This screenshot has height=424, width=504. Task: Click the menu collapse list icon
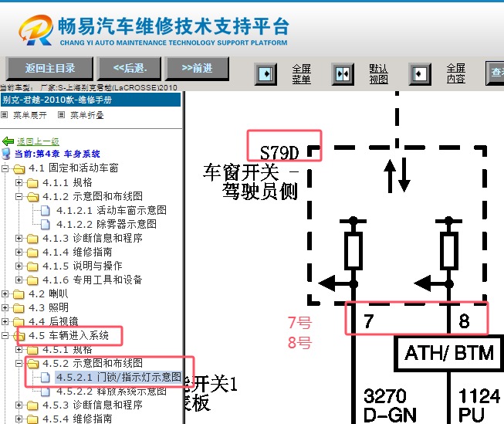coord(61,114)
